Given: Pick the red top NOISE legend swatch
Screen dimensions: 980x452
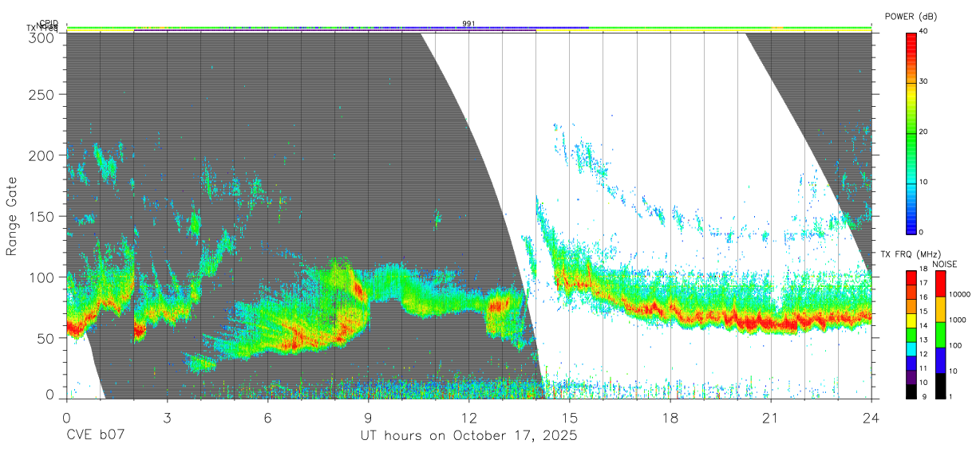Looking at the screenshot, I should click(940, 283).
